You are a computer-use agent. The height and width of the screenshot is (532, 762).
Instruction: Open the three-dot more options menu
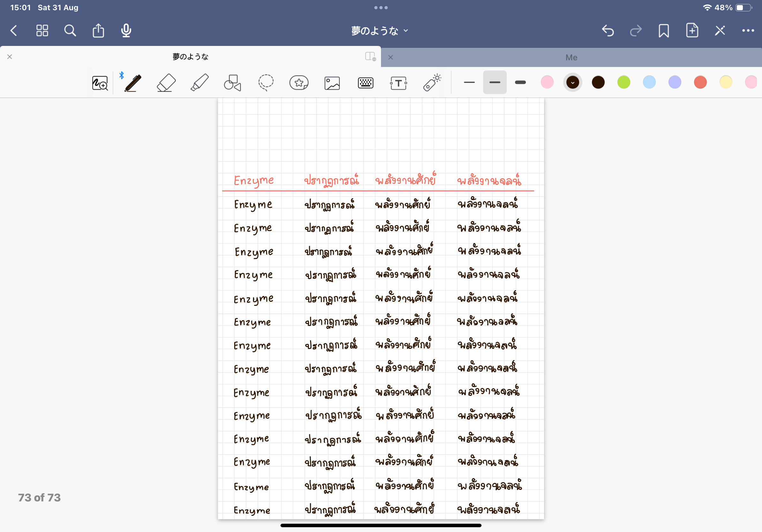point(748,31)
